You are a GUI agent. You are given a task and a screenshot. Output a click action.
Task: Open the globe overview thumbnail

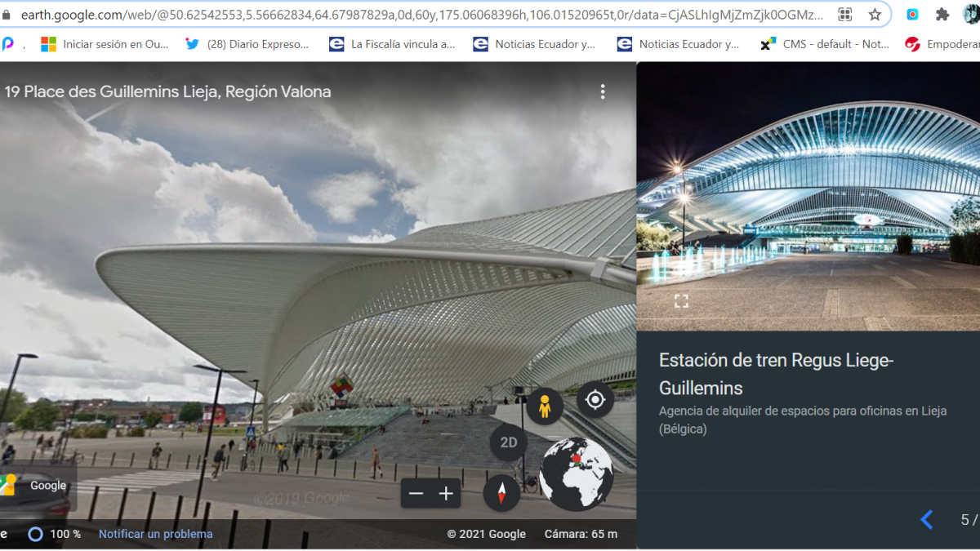pyautogui.click(x=577, y=474)
